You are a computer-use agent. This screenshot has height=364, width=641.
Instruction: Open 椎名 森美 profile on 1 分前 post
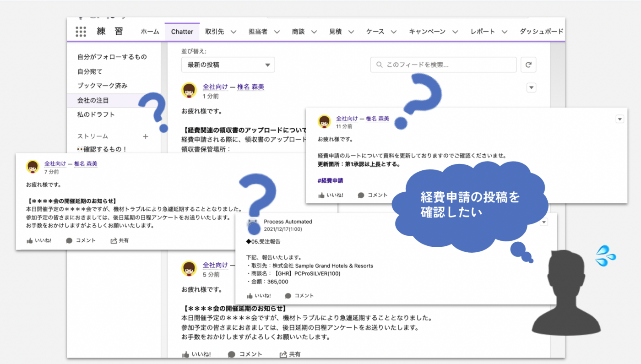(x=250, y=87)
